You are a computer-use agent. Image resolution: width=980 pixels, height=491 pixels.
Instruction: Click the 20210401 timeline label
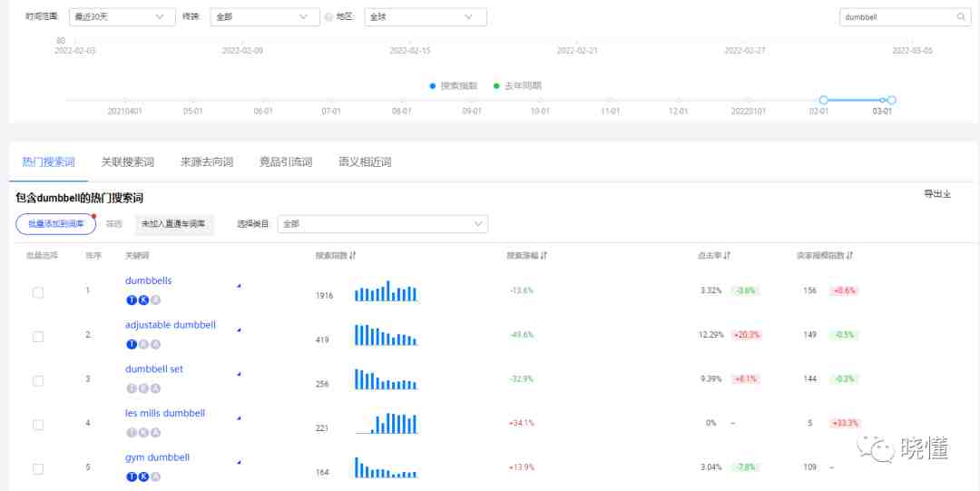coord(125,111)
